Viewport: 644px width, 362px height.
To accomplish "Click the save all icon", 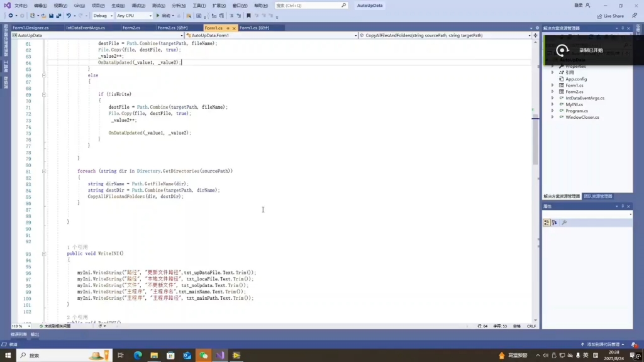I will [58, 16].
